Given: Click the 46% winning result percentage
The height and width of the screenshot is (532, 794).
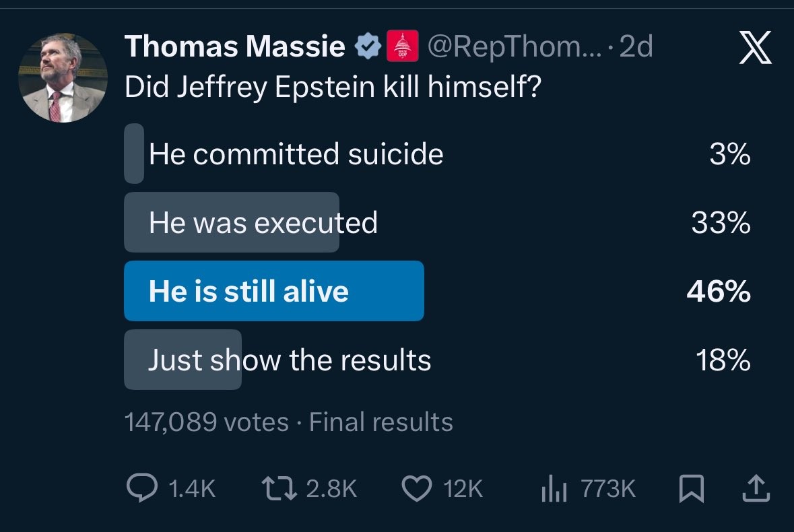Looking at the screenshot, I should click(719, 291).
